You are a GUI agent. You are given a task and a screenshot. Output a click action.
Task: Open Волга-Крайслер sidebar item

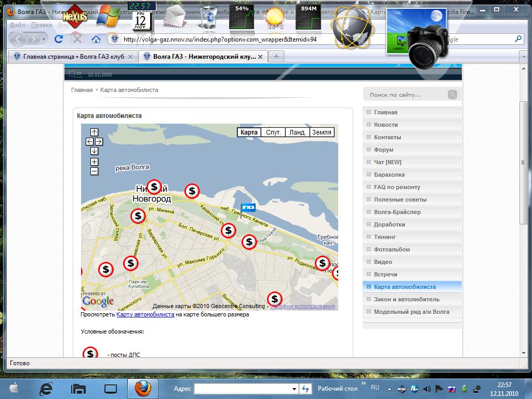[412, 212]
